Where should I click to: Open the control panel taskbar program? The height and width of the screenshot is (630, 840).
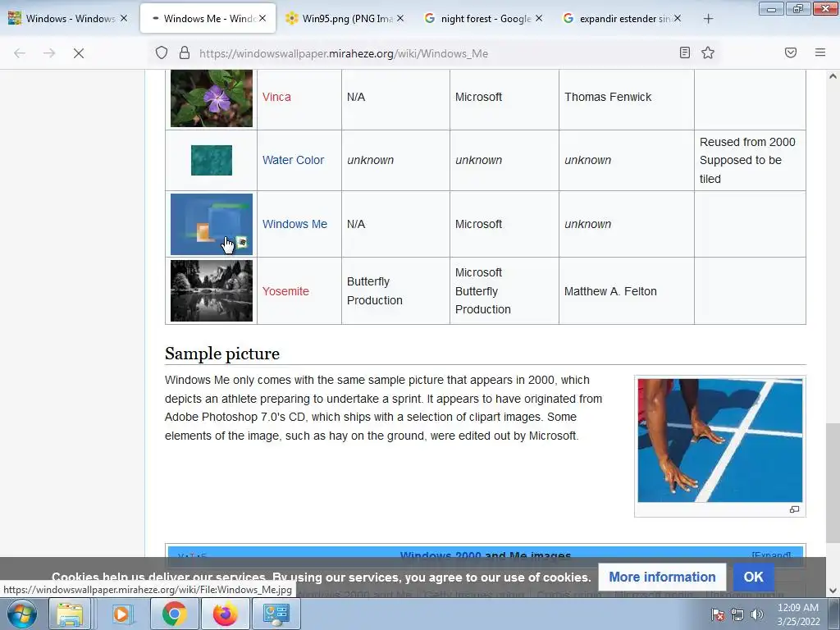click(x=276, y=614)
